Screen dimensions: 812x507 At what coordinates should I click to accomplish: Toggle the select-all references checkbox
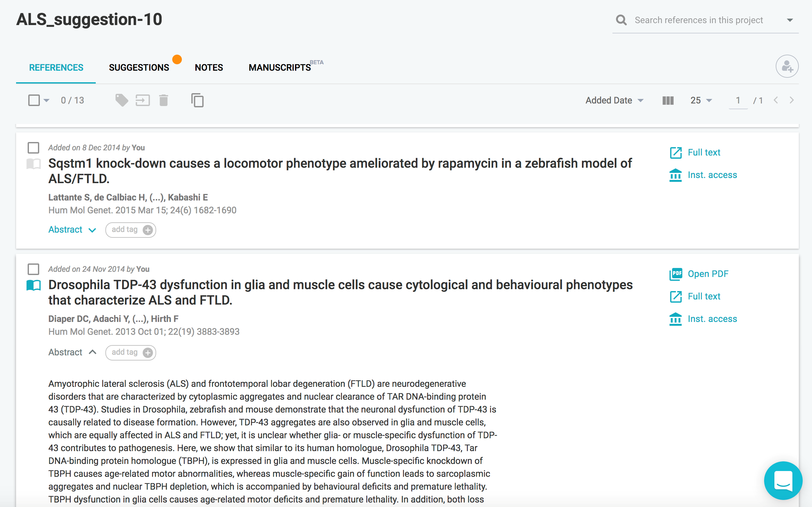point(34,100)
